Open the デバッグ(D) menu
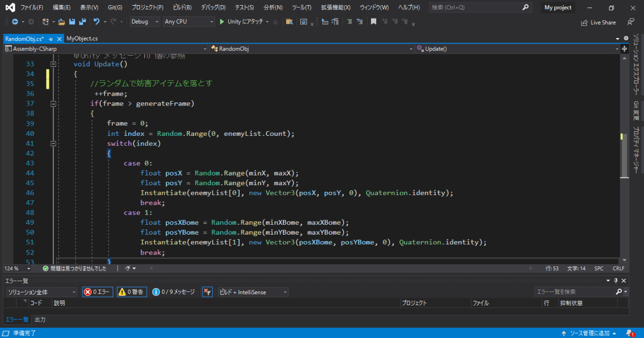Screen dimensions: 644x338 213,8
